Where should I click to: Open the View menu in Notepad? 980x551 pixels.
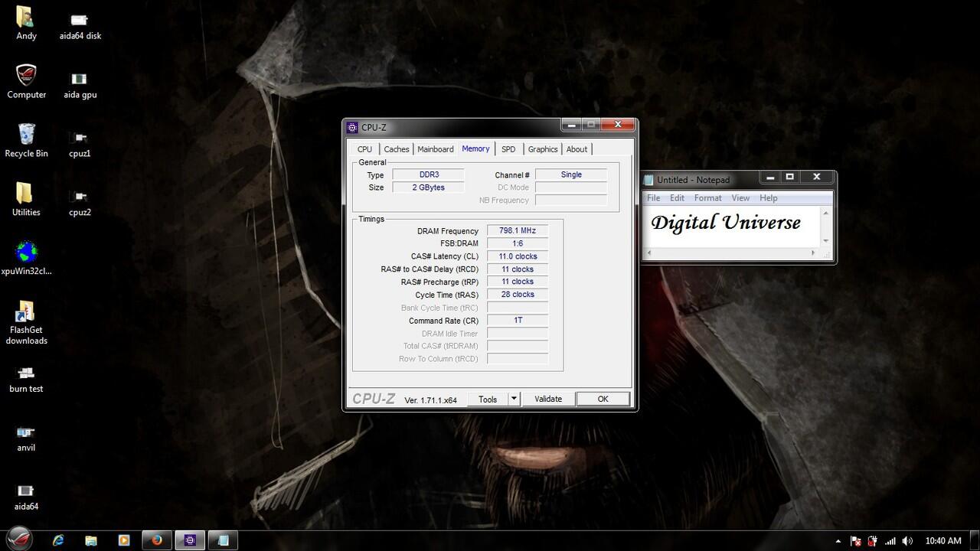tap(740, 197)
